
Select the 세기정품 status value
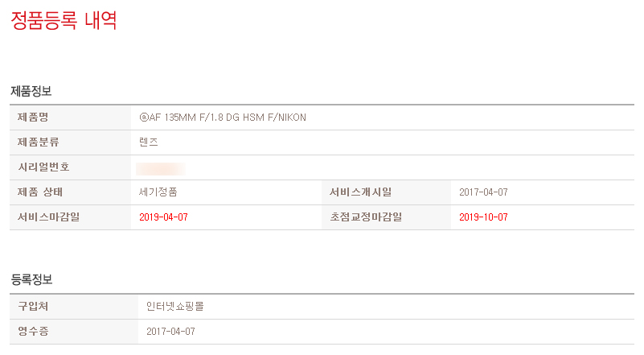click(158, 192)
